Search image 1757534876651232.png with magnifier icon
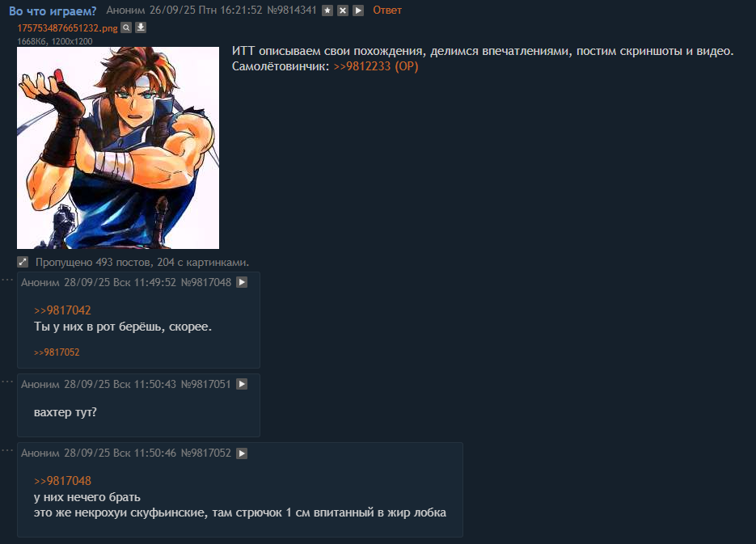Viewport: 756px width, 544px height. click(126, 27)
